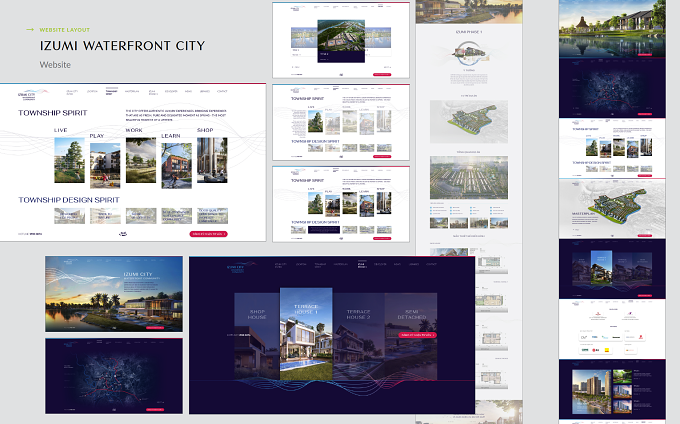
Task: Click the 'IZUMI PHASE 1' heading on the long scrolling page
Action: tap(469, 32)
